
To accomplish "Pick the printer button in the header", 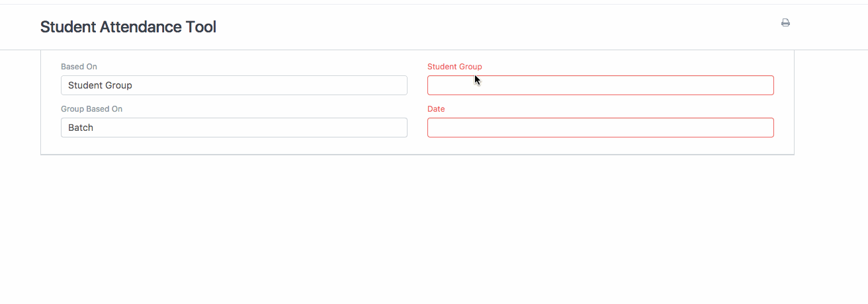I will 785,23.
